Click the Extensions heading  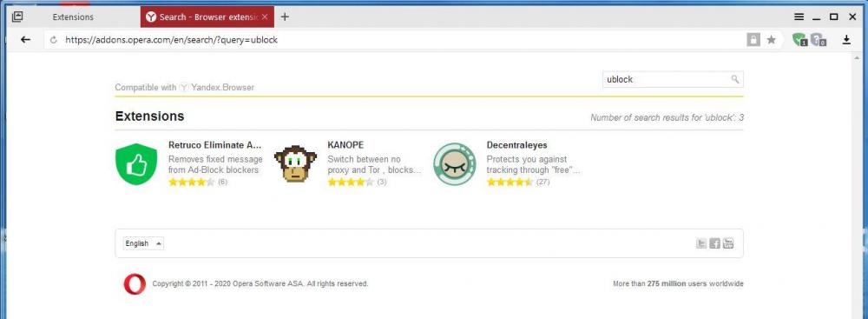149,116
